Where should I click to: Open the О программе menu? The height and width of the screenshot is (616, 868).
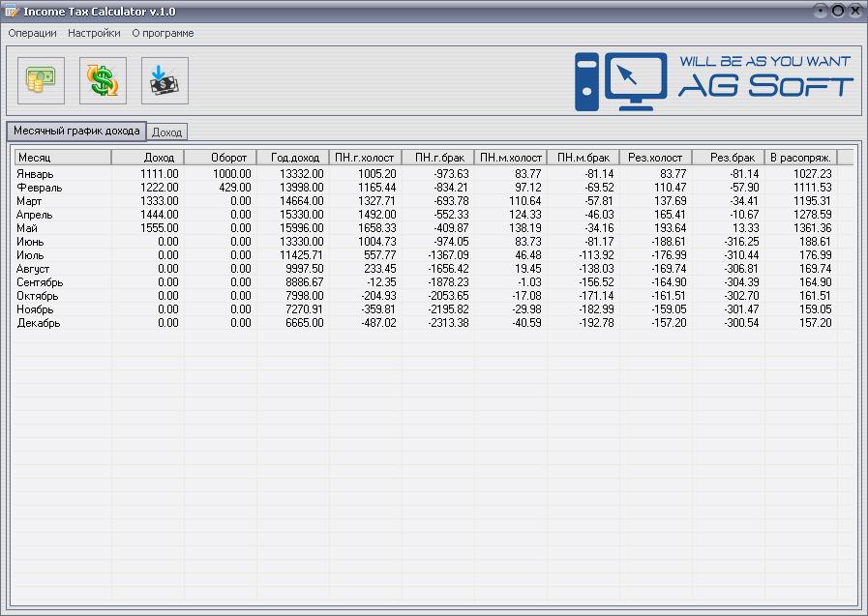tap(163, 33)
